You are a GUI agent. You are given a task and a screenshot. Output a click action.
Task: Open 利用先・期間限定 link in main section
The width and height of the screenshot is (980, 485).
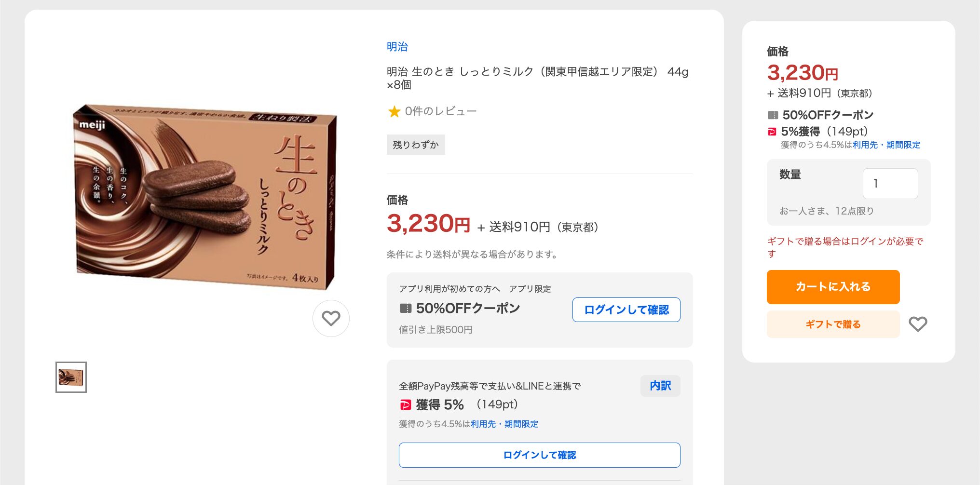coord(504,424)
